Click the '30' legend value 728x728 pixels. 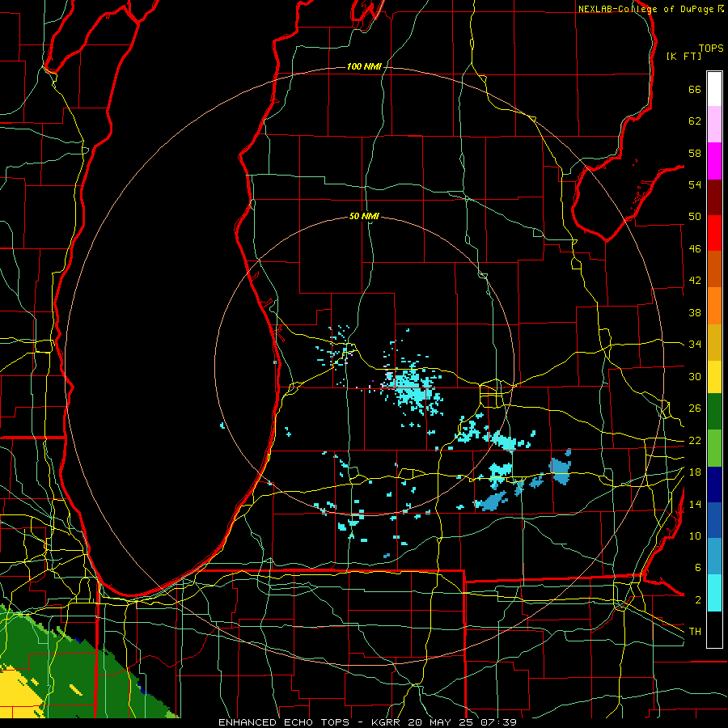click(x=695, y=376)
